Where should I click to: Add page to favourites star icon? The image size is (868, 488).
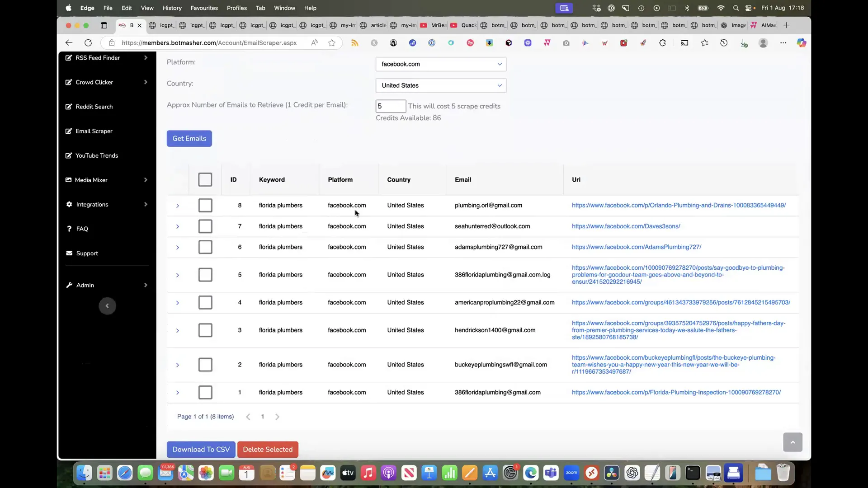point(332,43)
